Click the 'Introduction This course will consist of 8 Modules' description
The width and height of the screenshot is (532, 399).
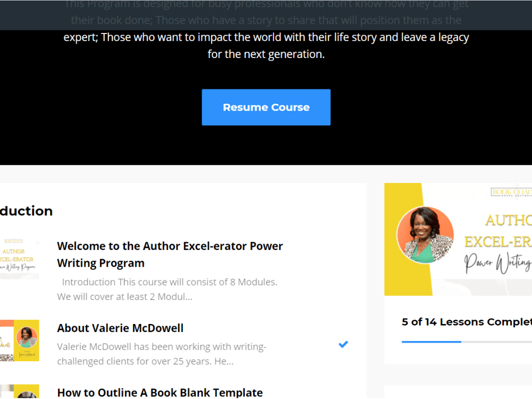pyautogui.click(x=167, y=289)
